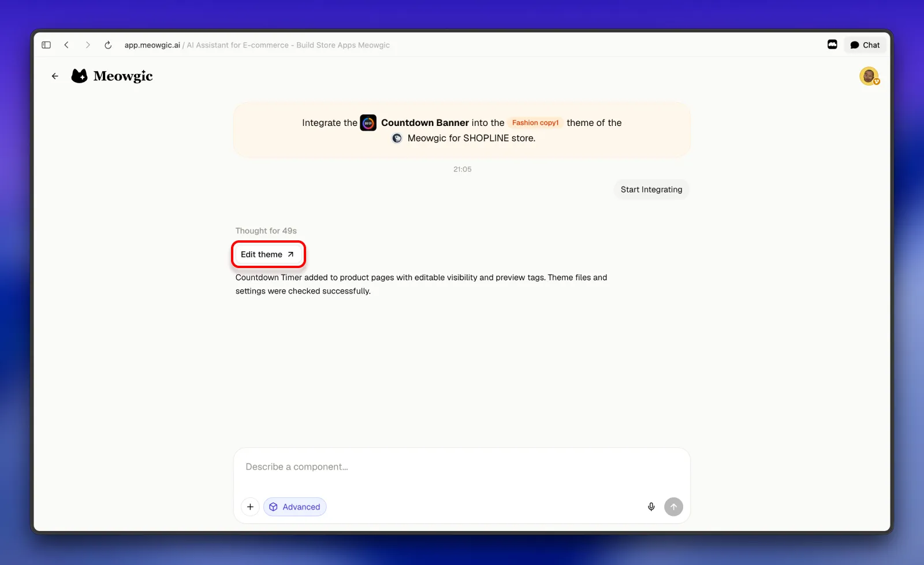Click the SHOPLINE store icon
Viewport: 924px width, 565px height.
(x=397, y=138)
